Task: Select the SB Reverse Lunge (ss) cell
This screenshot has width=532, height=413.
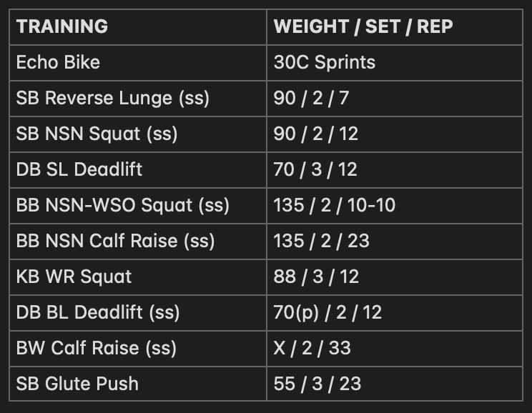Action: [138, 99]
